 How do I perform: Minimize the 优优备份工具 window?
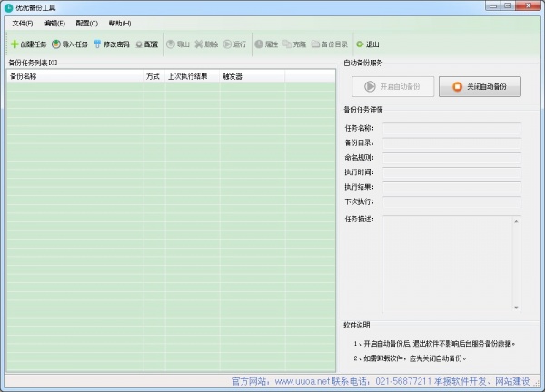coord(493,6)
